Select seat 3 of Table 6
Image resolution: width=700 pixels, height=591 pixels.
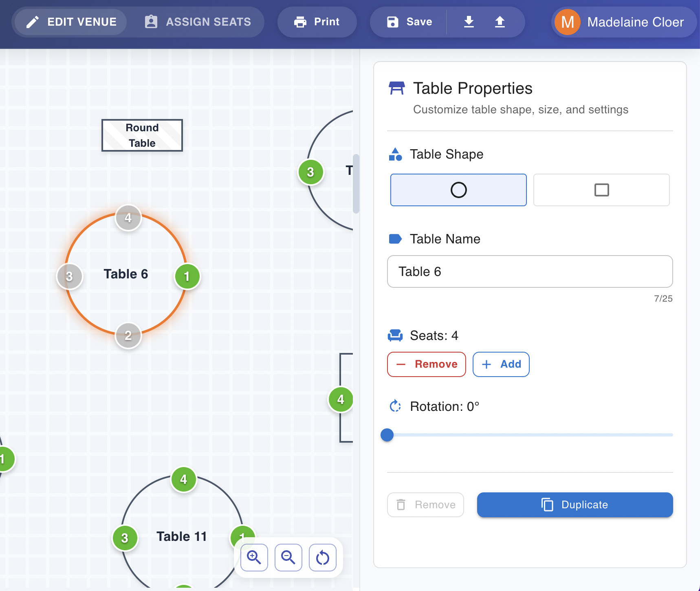[x=70, y=276]
